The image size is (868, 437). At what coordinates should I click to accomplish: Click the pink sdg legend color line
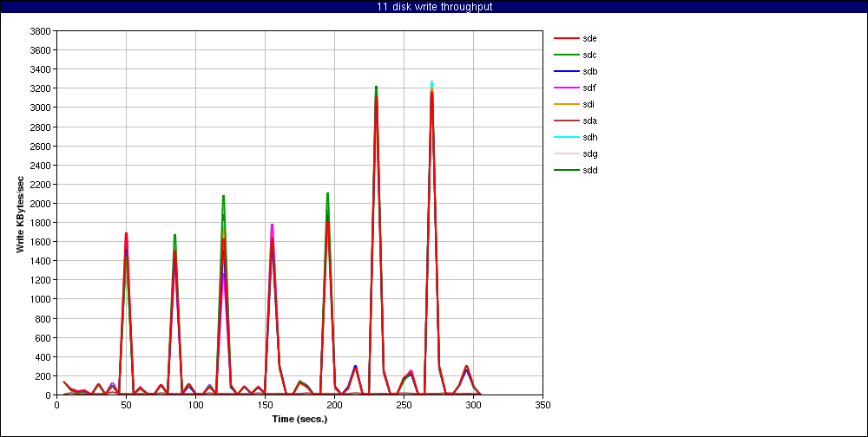tap(566, 153)
